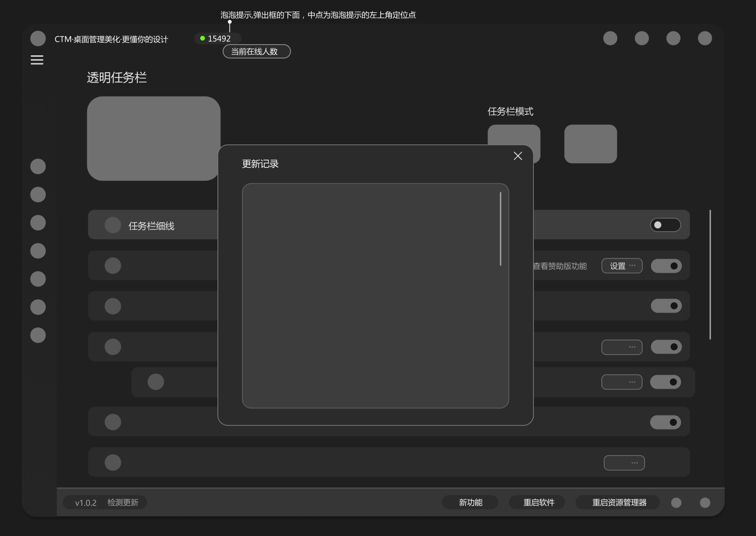Click the topmost sidebar circle icon
This screenshot has width=756, height=536.
(x=38, y=166)
